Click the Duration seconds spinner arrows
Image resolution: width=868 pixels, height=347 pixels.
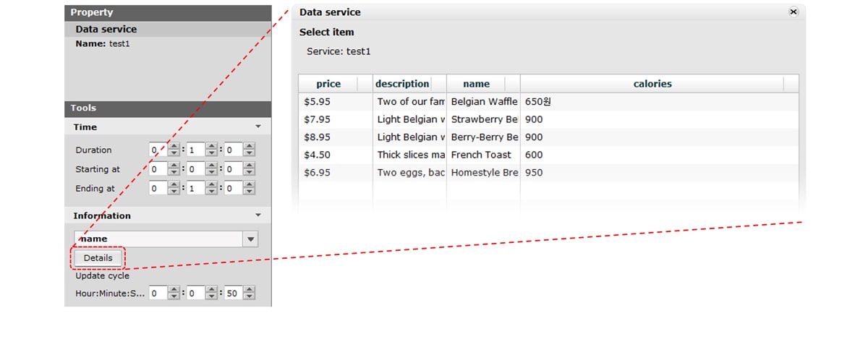tap(249, 150)
